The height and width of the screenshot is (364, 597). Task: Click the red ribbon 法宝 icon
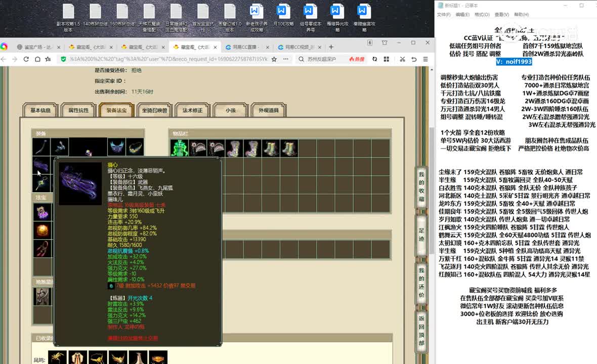click(42, 249)
